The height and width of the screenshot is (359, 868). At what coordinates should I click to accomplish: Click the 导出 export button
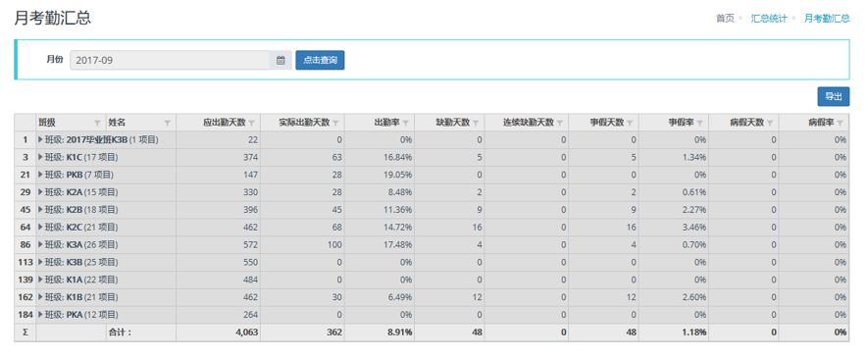pos(833,96)
